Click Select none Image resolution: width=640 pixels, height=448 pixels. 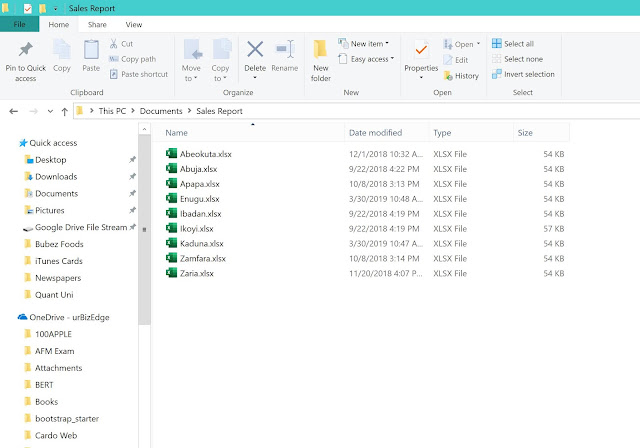(518, 59)
